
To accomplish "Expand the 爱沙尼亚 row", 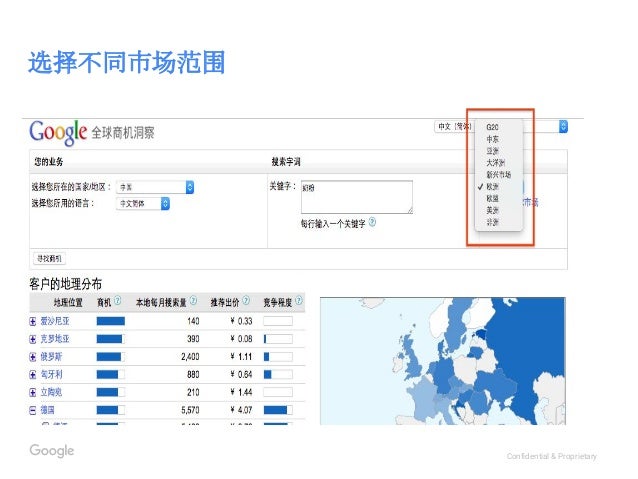I will click(33, 322).
